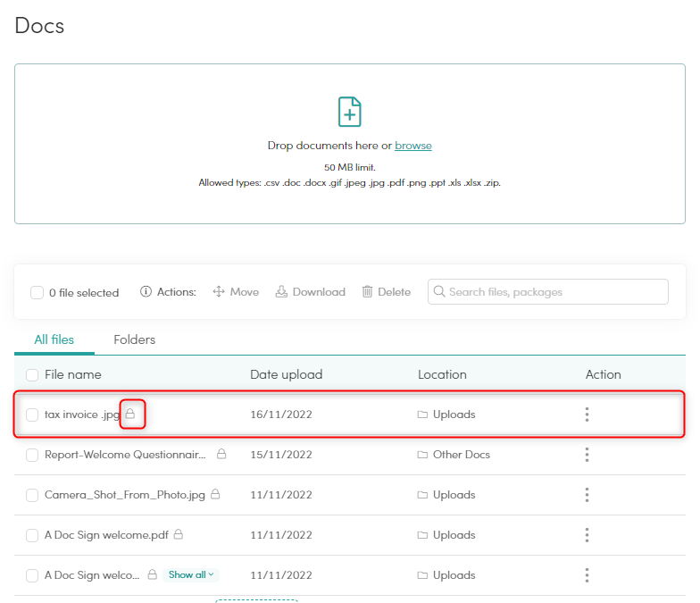
Task: Click lock icon next to Show all
Action: pyautogui.click(x=152, y=574)
